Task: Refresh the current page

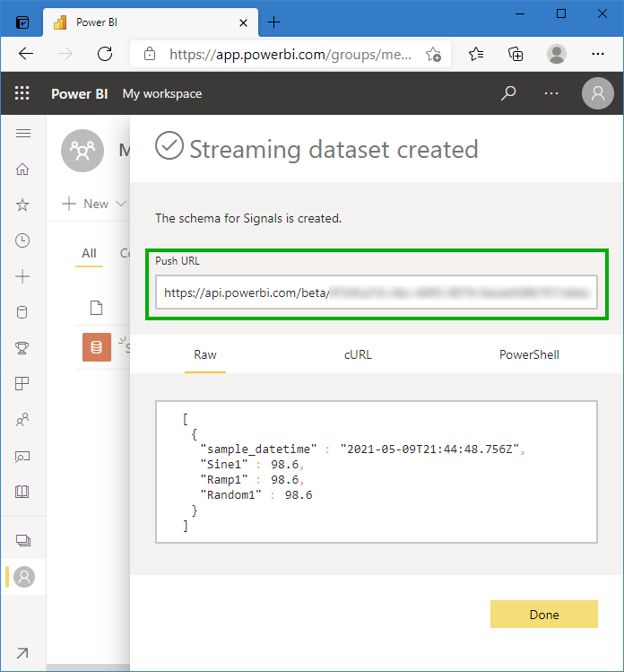Action: (x=105, y=54)
